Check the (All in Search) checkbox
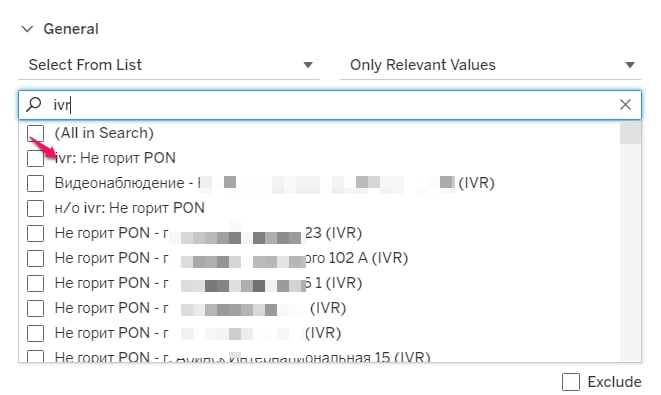Image resolution: width=661 pixels, height=395 pixels. pos(35,133)
